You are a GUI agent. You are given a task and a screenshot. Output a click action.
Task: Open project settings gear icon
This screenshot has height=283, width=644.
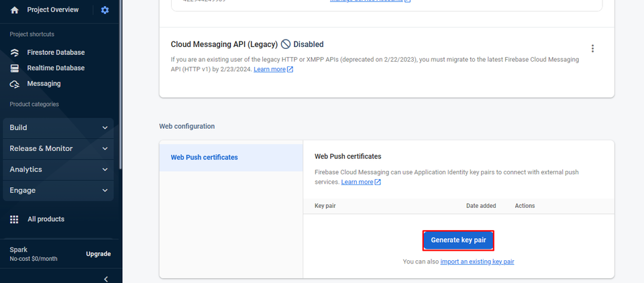point(105,10)
